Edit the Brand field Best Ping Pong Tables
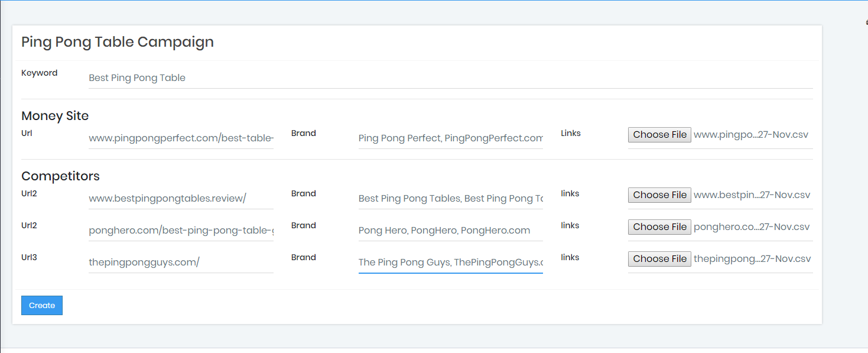868x353 pixels. click(x=451, y=199)
